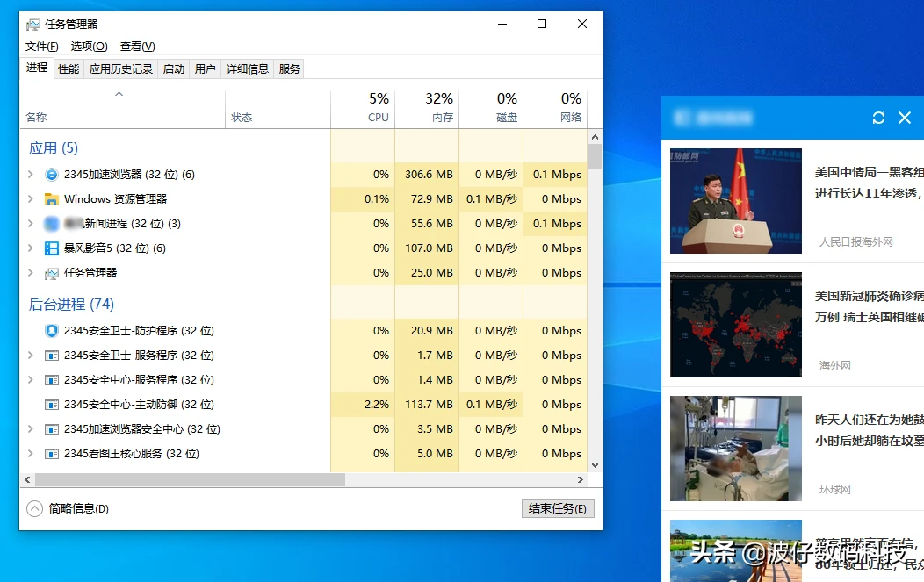The height and width of the screenshot is (582, 924).
Task: Close the news popup panel
Action: [905, 118]
